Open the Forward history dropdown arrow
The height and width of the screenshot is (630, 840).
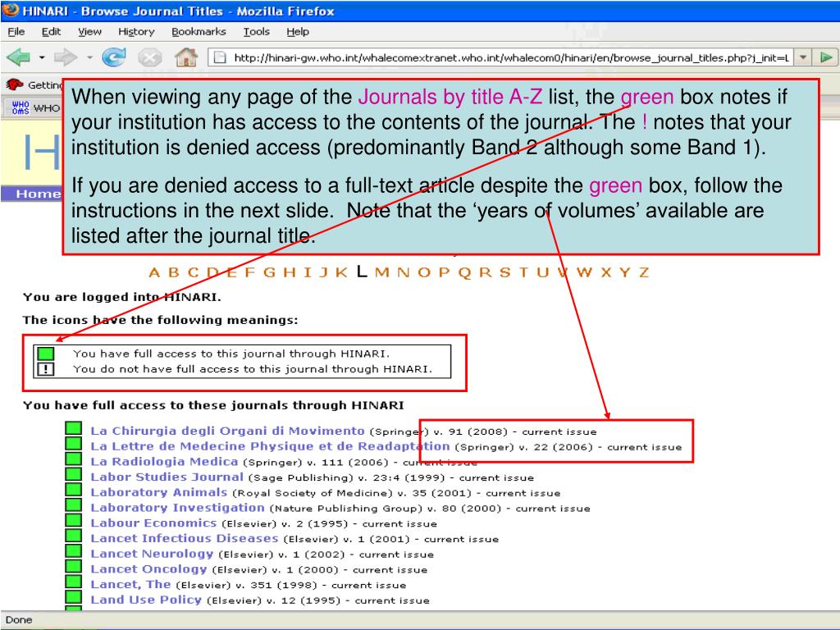(89, 57)
